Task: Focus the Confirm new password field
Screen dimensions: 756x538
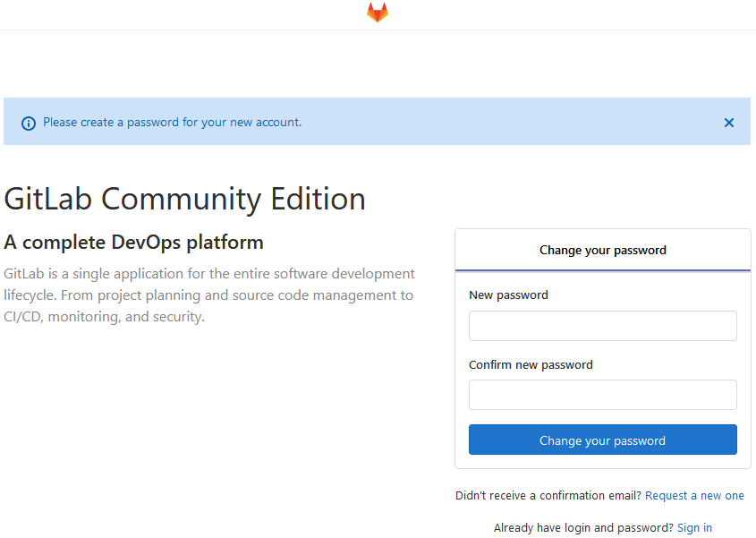Action: (x=602, y=395)
